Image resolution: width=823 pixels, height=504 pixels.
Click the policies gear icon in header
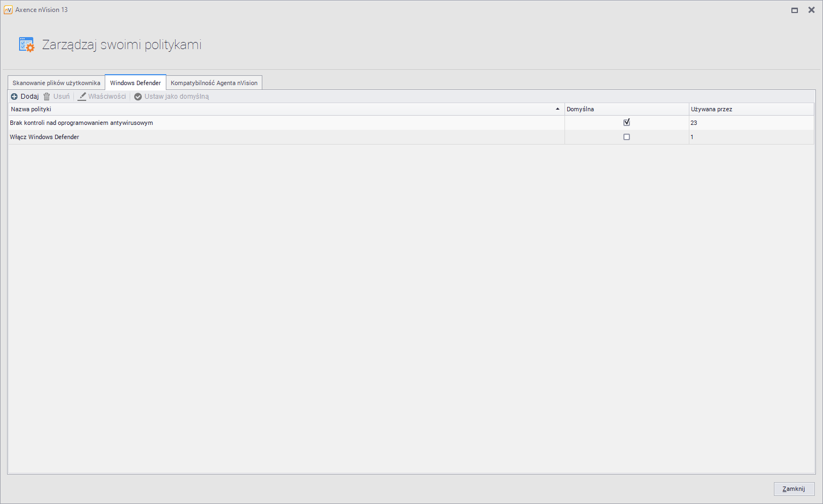[x=26, y=45]
